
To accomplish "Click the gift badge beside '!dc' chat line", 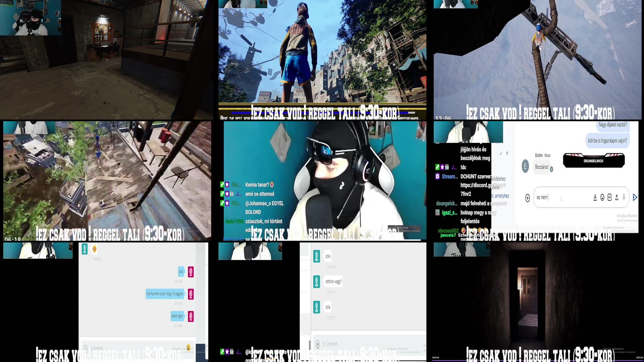I will click(x=447, y=167).
